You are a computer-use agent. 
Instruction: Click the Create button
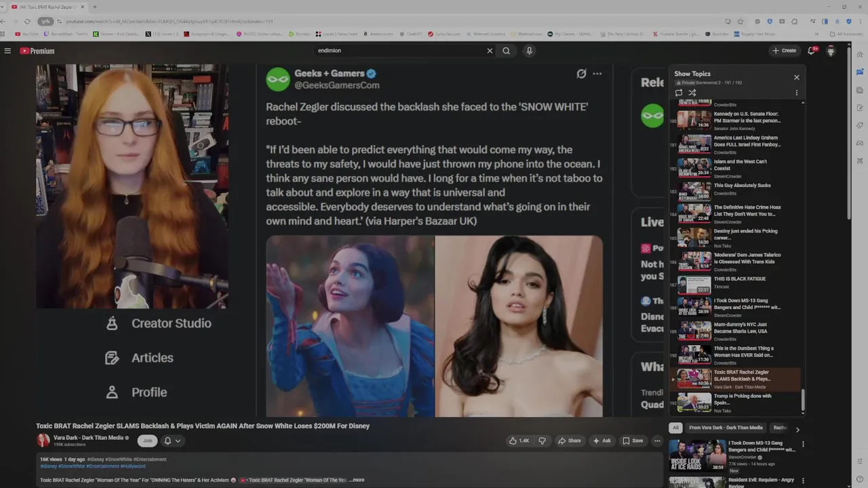(784, 51)
